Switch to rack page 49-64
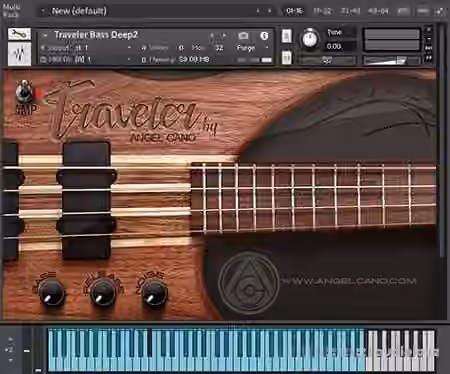 point(378,11)
